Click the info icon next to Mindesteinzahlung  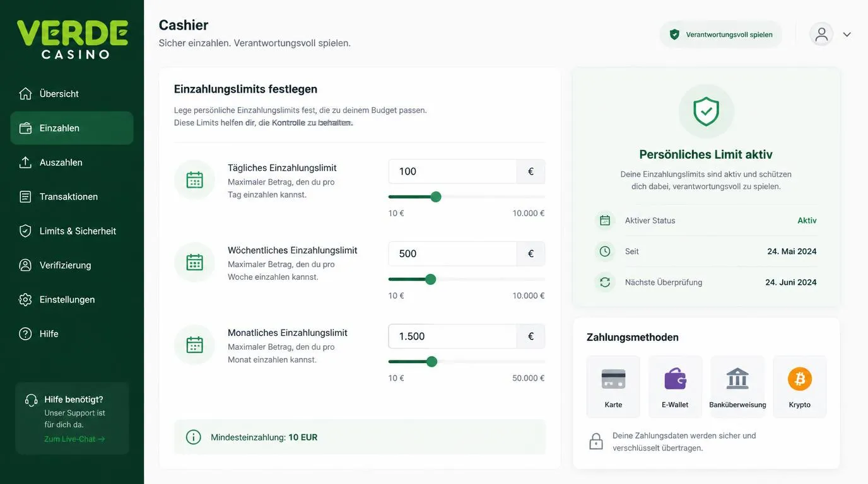[x=194, y=437]
